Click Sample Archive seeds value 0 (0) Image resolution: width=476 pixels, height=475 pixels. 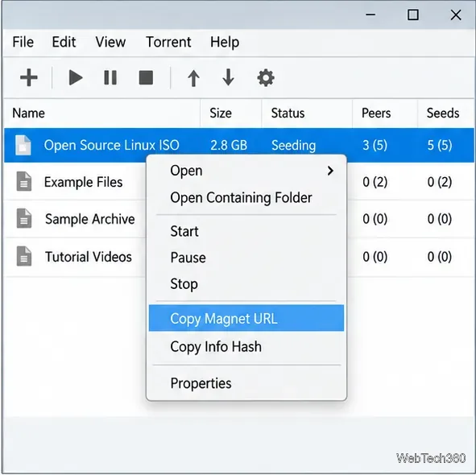point(440,219)
